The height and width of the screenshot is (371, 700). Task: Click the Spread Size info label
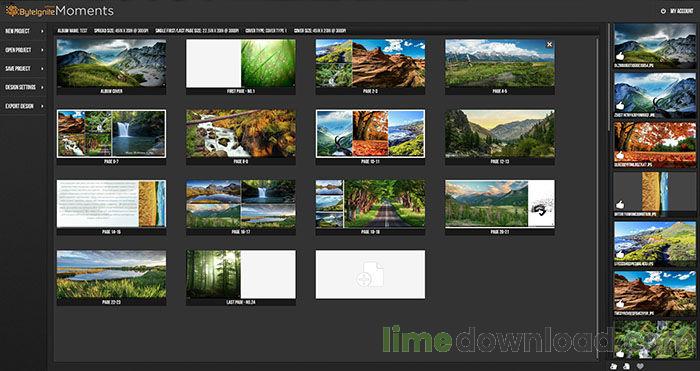[122, 31]
